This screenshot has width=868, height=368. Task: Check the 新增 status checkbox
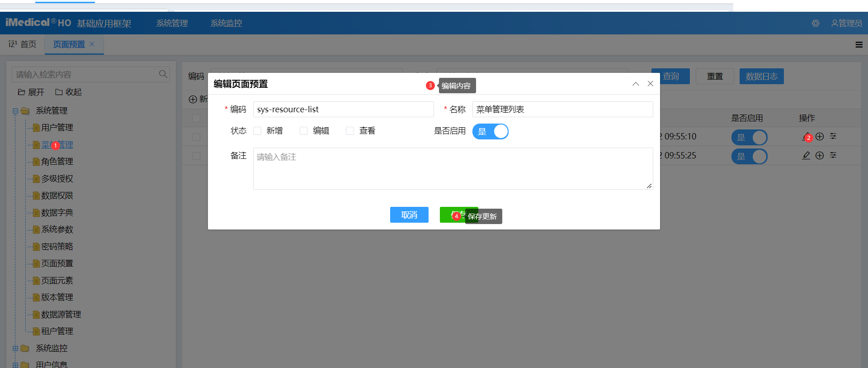pyautogui.click(x=257, y=131)
